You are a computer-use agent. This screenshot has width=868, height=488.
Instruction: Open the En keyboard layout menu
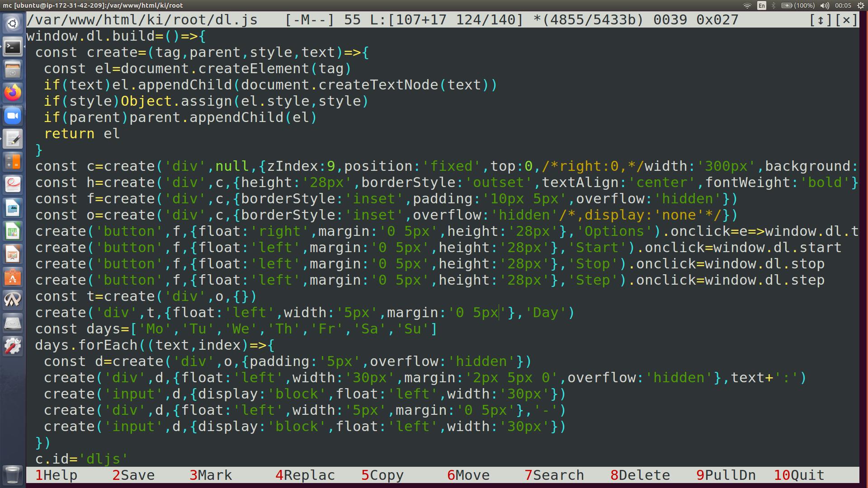tap(762, 5)
